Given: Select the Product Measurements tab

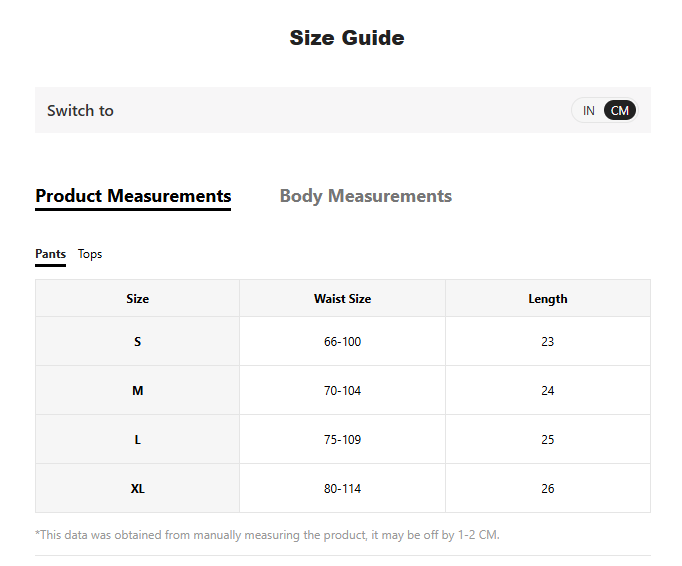Looking at the screenshot, I should (133, 196).
